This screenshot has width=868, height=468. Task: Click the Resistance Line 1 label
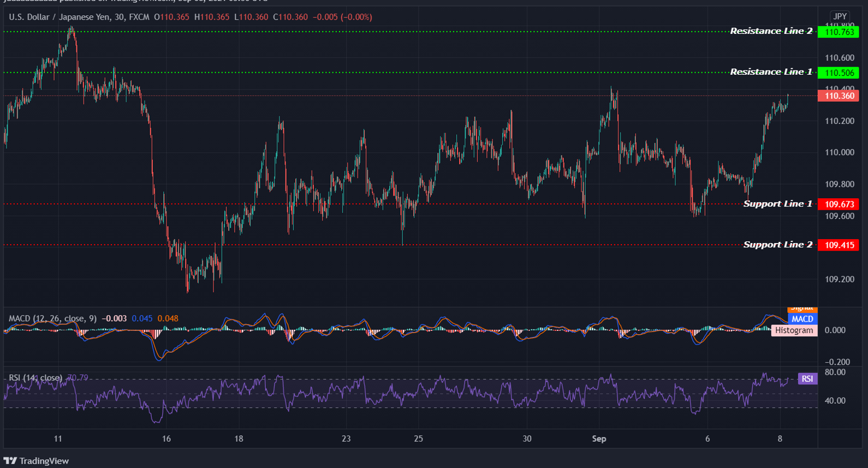pyautogui.click(x=771, y=72)
